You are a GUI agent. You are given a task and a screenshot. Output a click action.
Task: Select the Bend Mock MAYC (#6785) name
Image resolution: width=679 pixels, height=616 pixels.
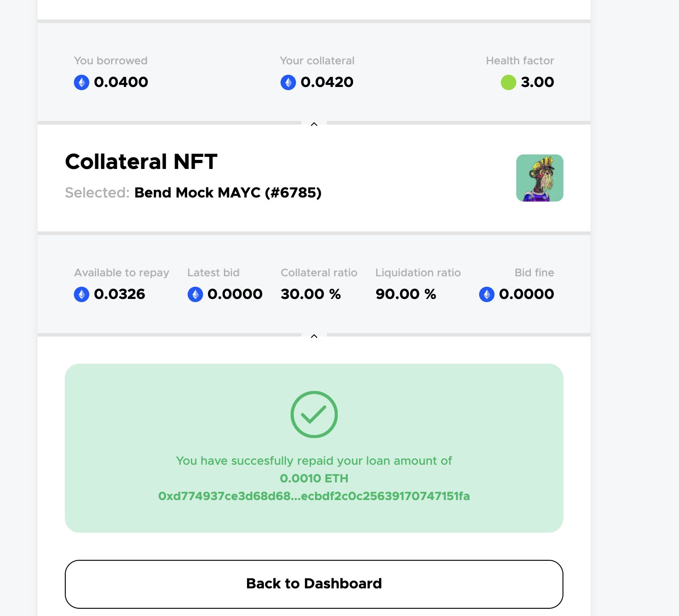[x=228, y=192]
